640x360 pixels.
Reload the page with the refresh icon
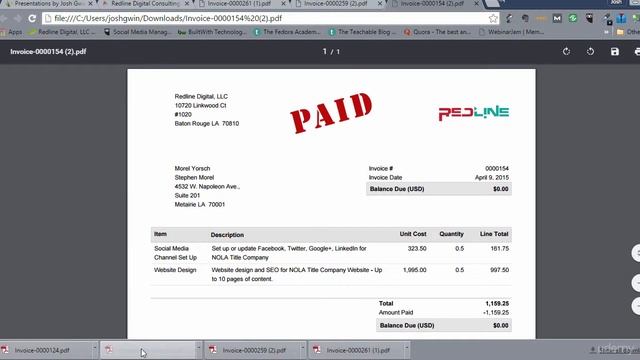[32, 18]
